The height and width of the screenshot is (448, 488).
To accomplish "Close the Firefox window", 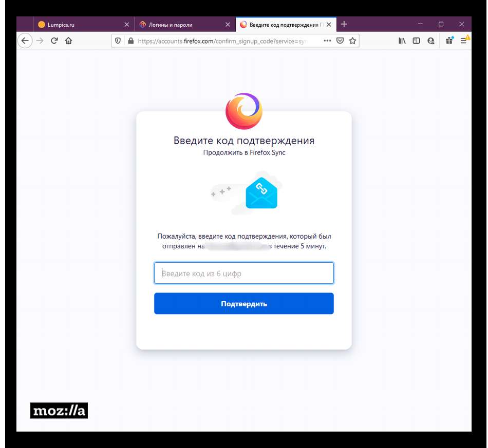I will 462,24.
